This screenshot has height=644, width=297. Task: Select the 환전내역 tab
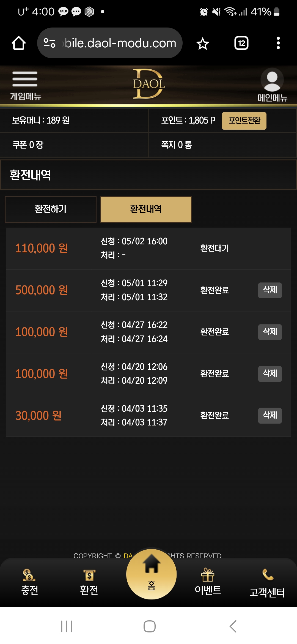[146, 209]
